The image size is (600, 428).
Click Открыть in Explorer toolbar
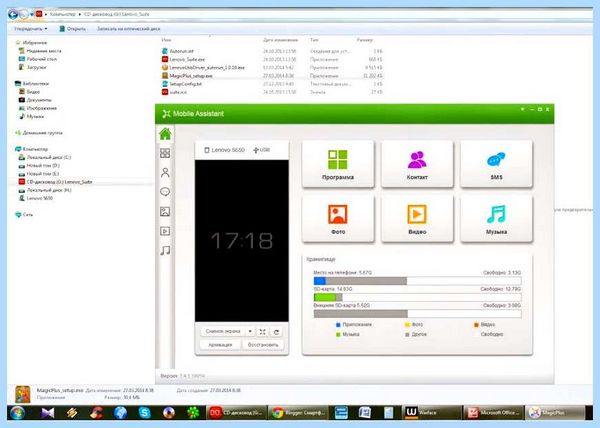coord(73,29)
